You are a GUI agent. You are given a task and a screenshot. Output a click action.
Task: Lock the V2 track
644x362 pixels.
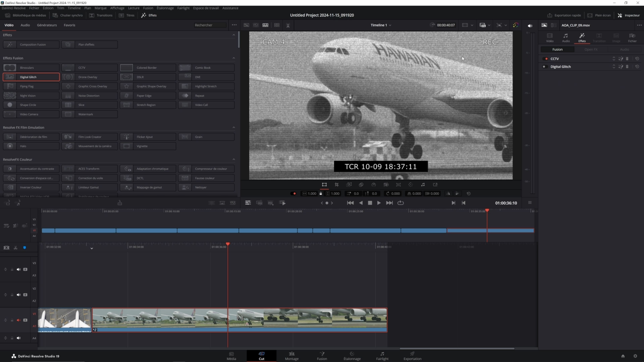(x=12, y=295)
